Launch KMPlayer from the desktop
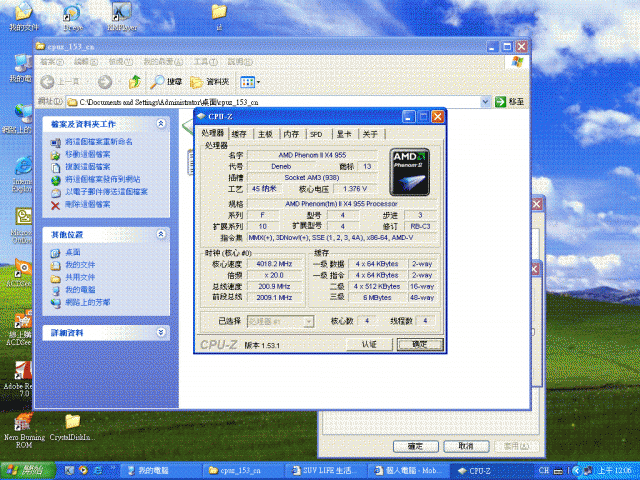Screen dimensions: 640x480 pyautogui.click(x=122, y=16)
